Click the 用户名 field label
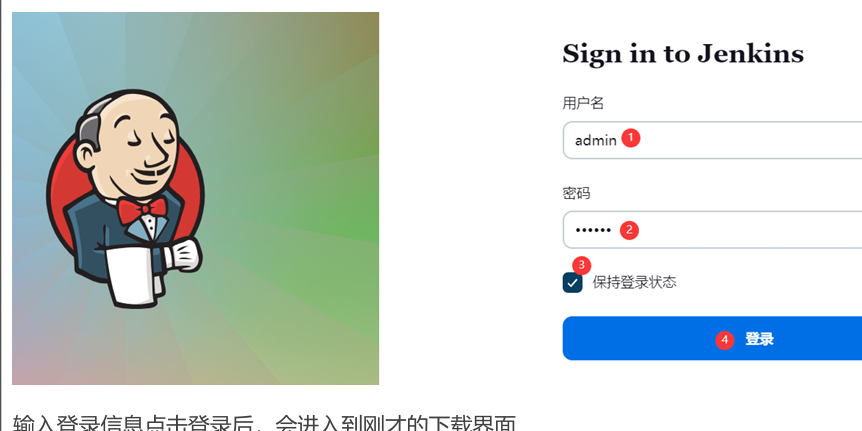862x431 pixels. (583, 103)
